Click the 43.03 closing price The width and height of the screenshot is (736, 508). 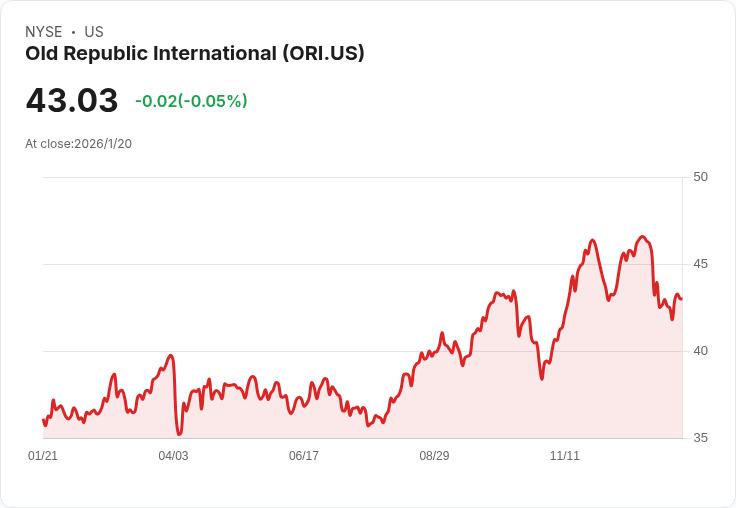click(72, 101)
